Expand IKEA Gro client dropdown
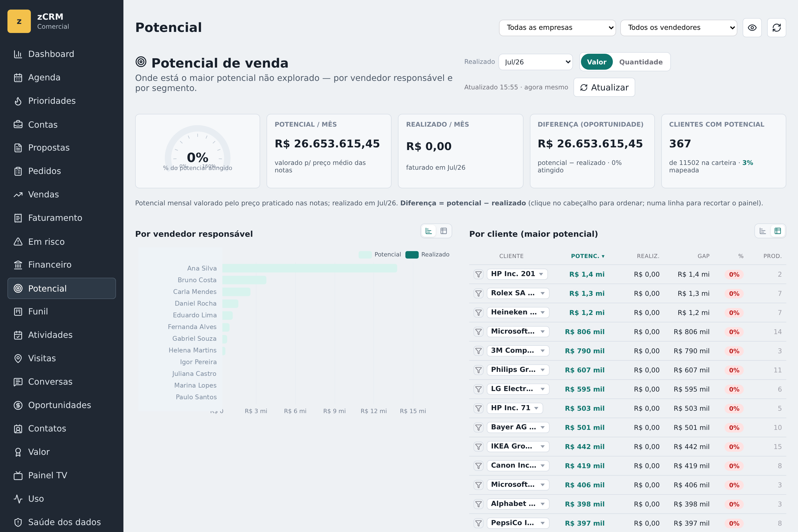Image resolution: width=798 pixels, height=532 pixels. [x=518, y=447]
